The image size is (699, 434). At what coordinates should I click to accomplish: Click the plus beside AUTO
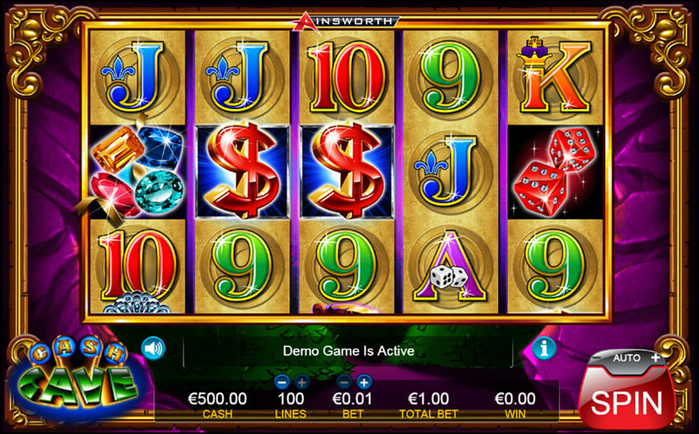(655, 357)
